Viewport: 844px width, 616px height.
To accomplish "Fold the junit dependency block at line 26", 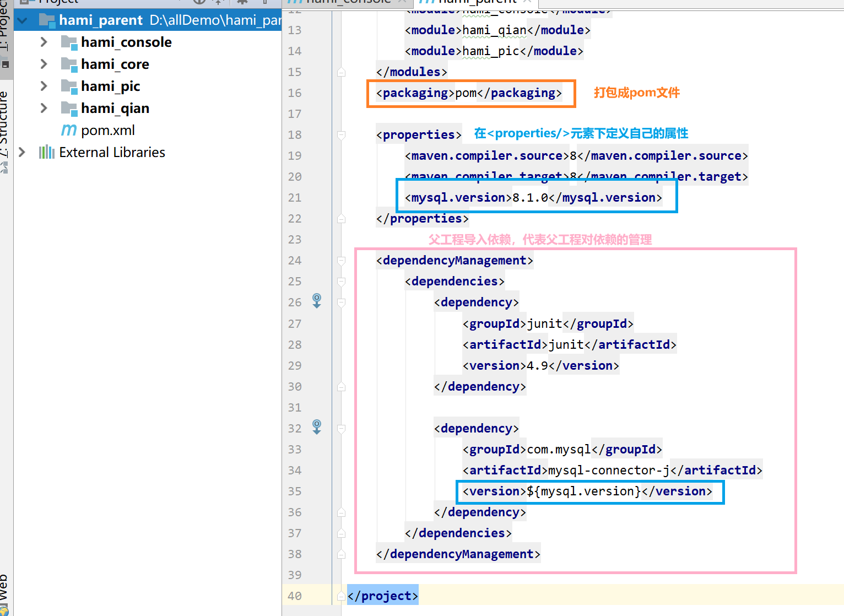I will point(341,302).
